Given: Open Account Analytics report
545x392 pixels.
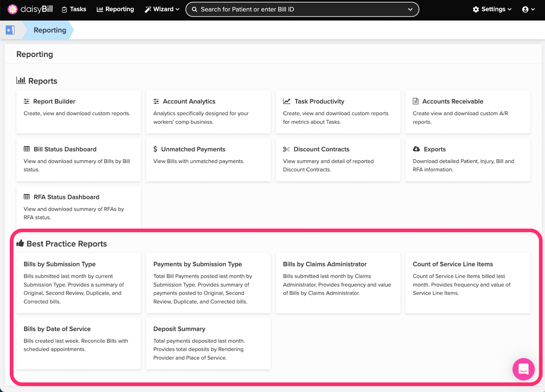Looking at the screenshot, I should (x=208, y=112).
